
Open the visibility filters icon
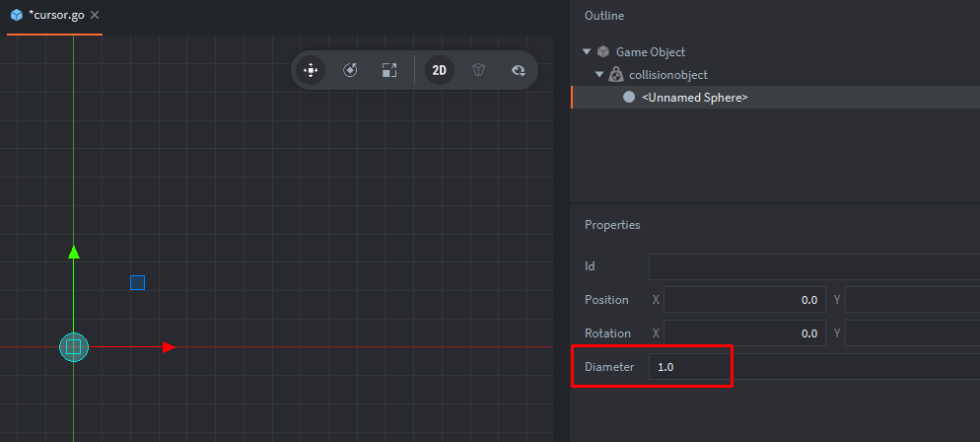tap(518, 70)
